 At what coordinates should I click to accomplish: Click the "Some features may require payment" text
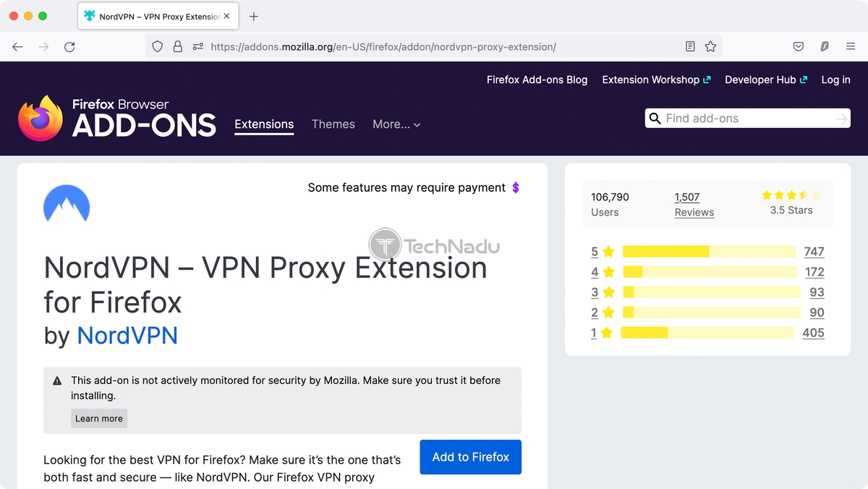pos(407,188)
